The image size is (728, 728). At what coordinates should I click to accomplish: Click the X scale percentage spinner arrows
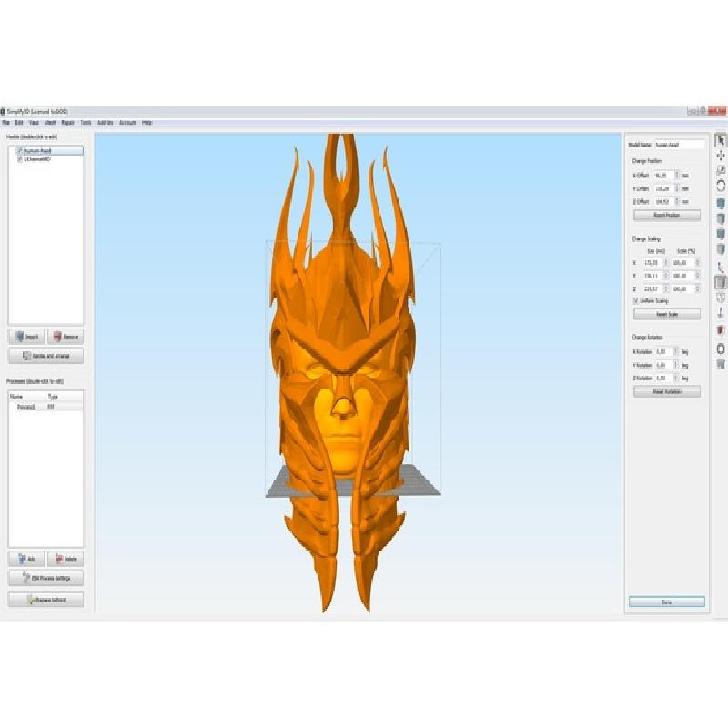pos(697,261)
